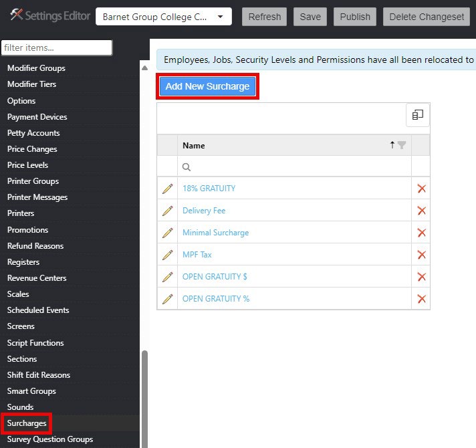Open Scheduled Events in sidebar
This screenshot has width=476, height=448.
[38, 310]
